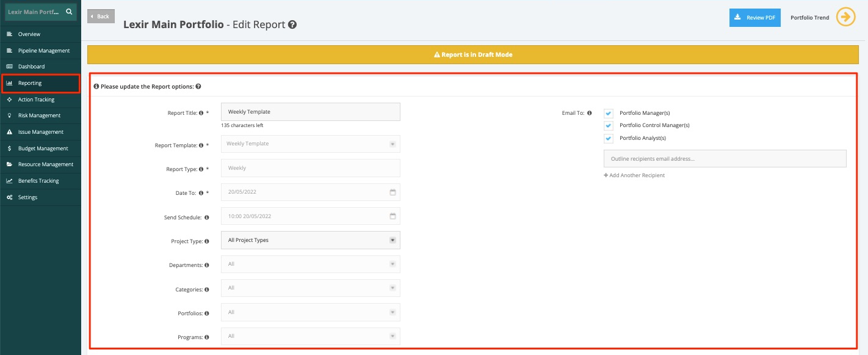Expand the Report Template dropdown
This screenshot has width=868, height=355.
310,144
